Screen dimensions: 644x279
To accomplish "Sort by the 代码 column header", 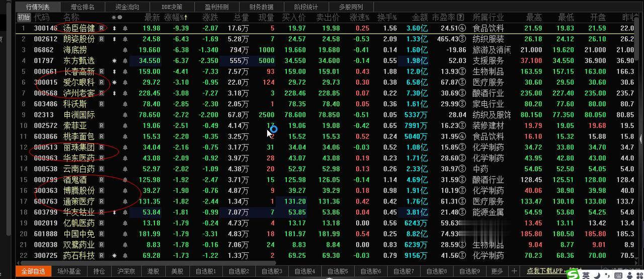I will [x=42, y=18].
